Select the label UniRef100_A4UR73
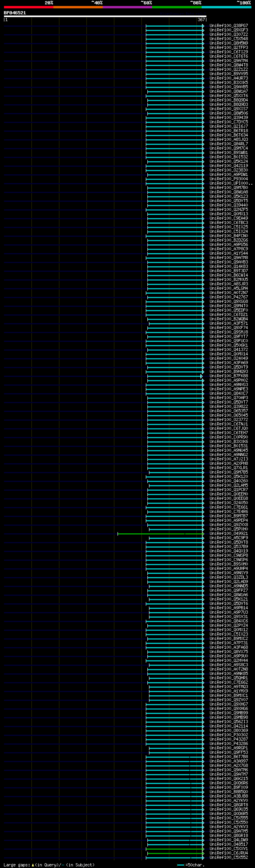 [229, 78]
